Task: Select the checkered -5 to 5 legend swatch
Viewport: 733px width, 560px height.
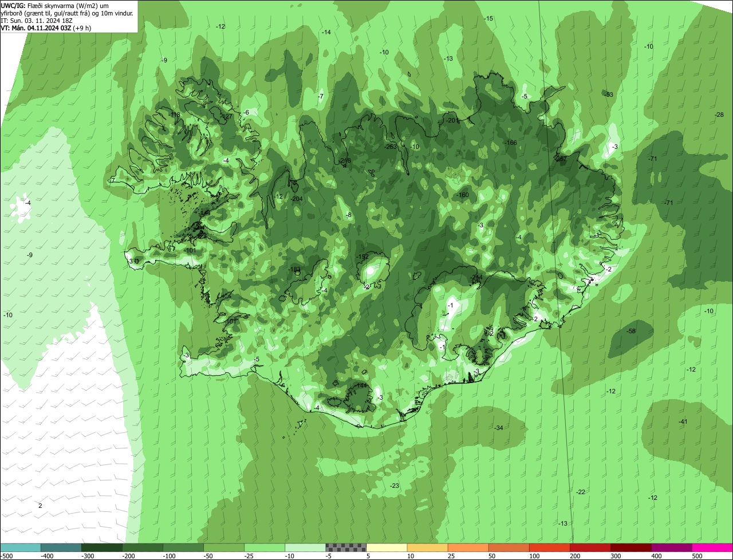Action: [346, 547]
